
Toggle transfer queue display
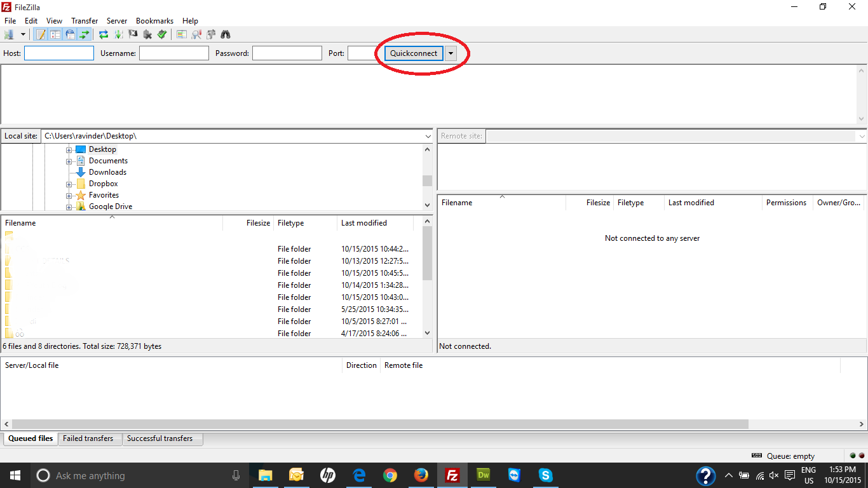pos(84,34)
